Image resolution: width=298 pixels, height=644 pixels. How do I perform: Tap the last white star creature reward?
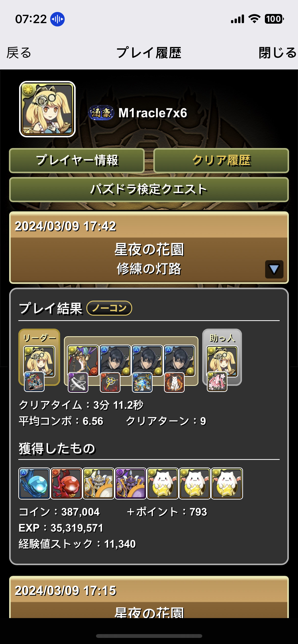tap(227, 484)
